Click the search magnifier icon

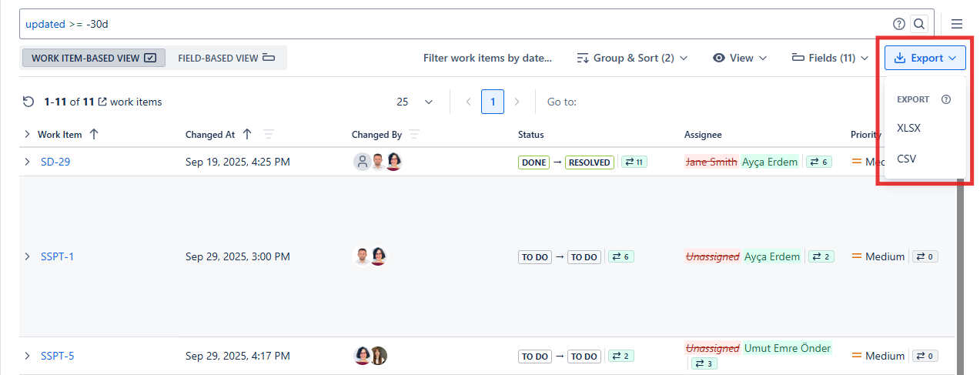[918, 24]
